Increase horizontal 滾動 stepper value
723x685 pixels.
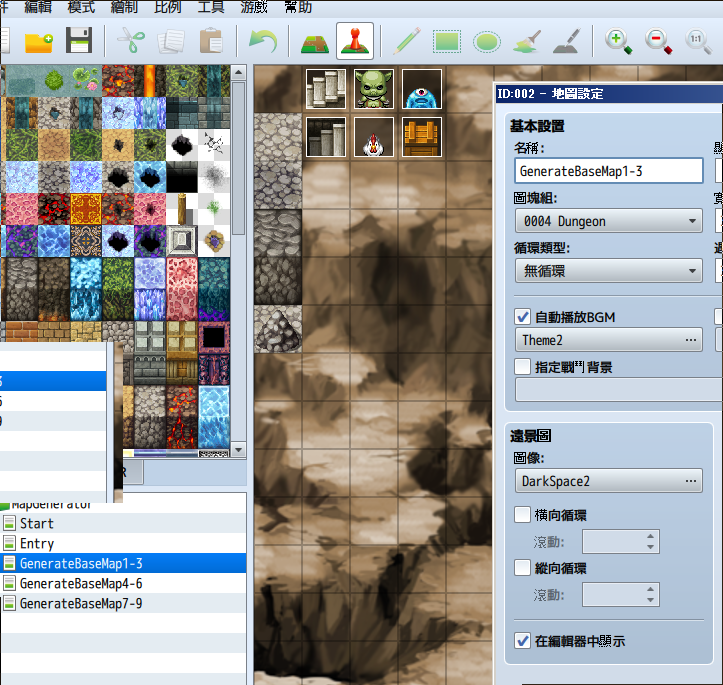point(650,536)
